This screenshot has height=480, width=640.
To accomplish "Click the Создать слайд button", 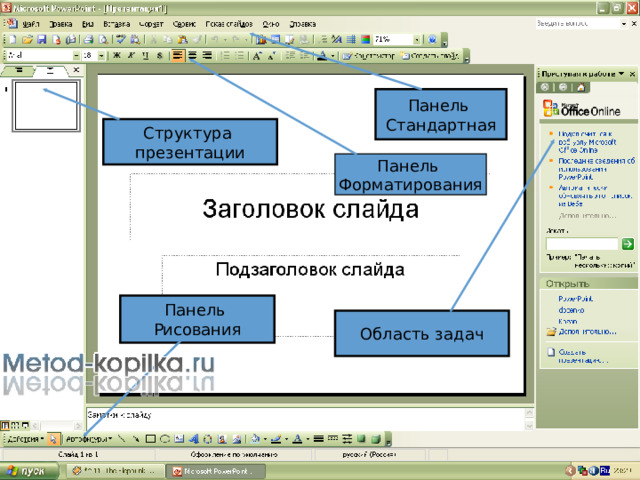I will [x=430, y=56].
